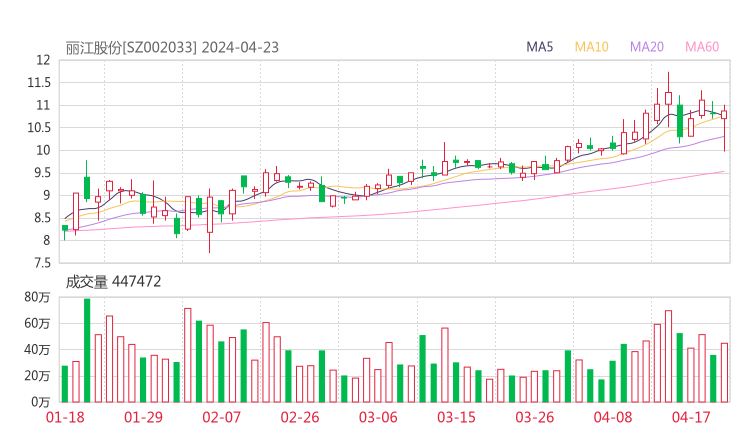Click the 0万 volume axis label

[41, 402]
